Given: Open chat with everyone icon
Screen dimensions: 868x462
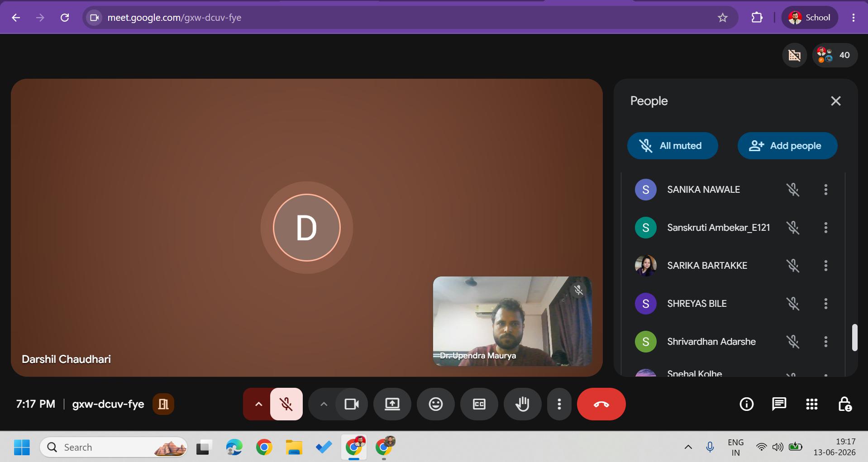Looking at the screenshot, I should 779,404.
